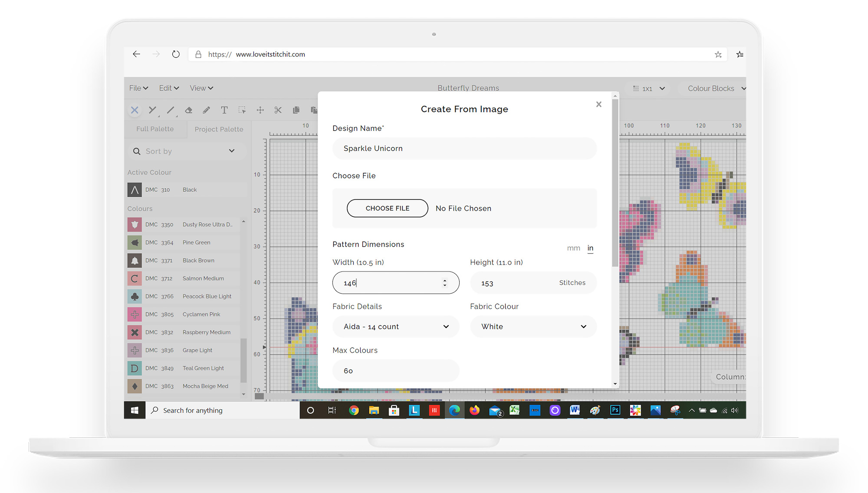Screen dimensions: 868x493
Task: Select the full cross stitch tool
Action: 135,110
